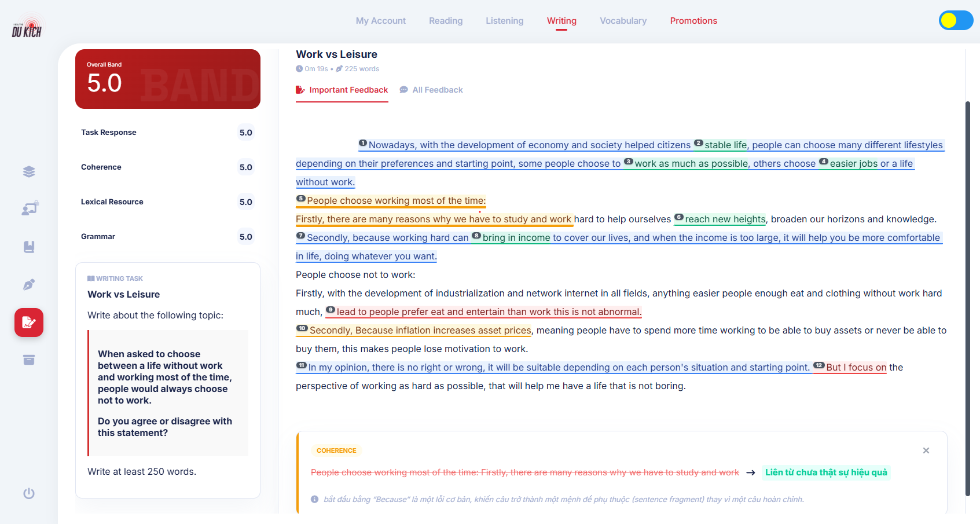This screenshot has width=980, height=524.
Task: Select the Writing nav item
Action: 561,21
